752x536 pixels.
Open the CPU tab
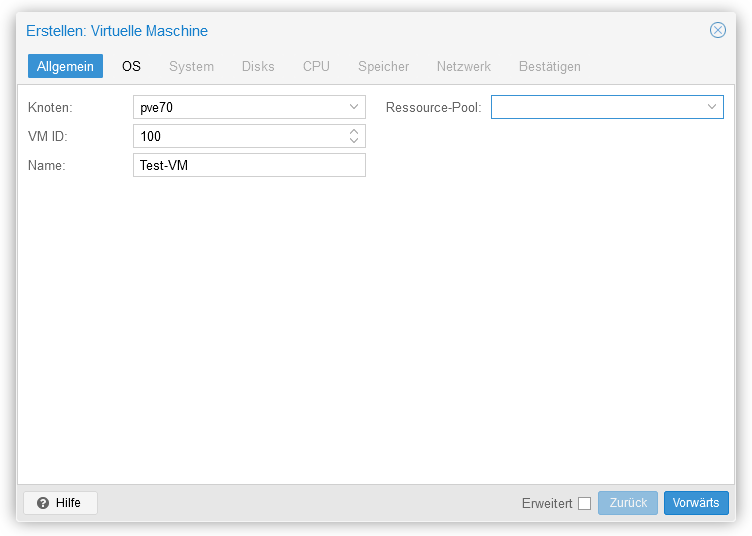(x=316, y=66)
